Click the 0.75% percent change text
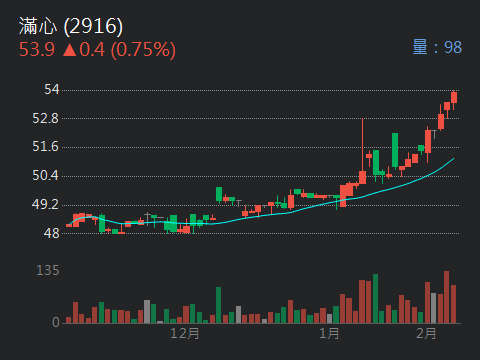480x360 pixels. coord(143,50)
